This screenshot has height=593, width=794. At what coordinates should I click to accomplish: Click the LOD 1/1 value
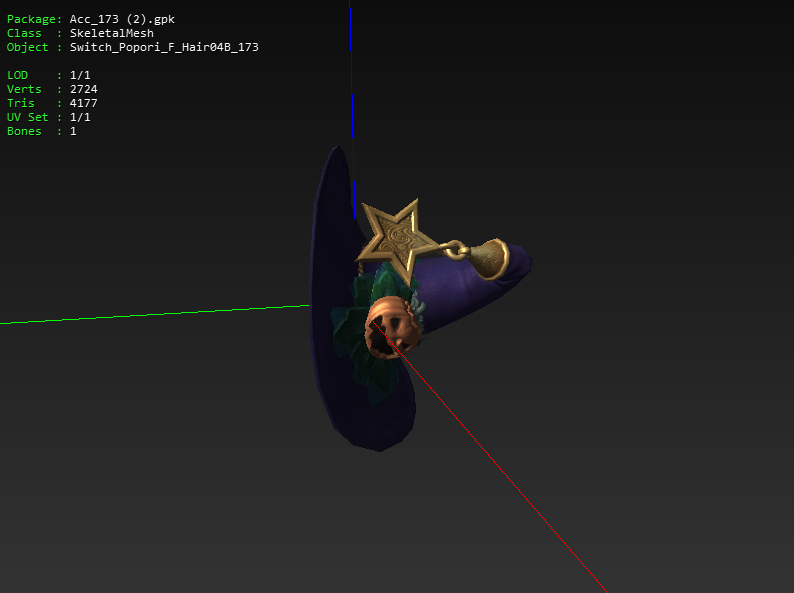tap(80, 75)
